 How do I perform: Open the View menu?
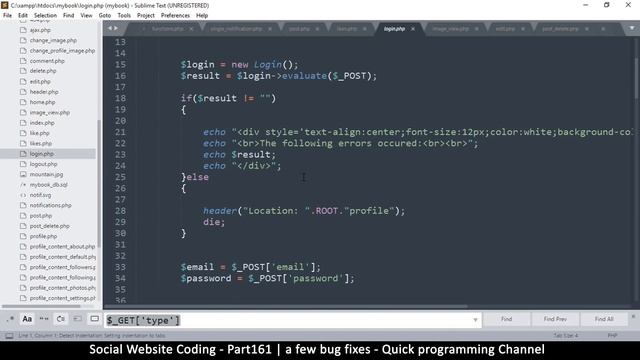point(86,16)
